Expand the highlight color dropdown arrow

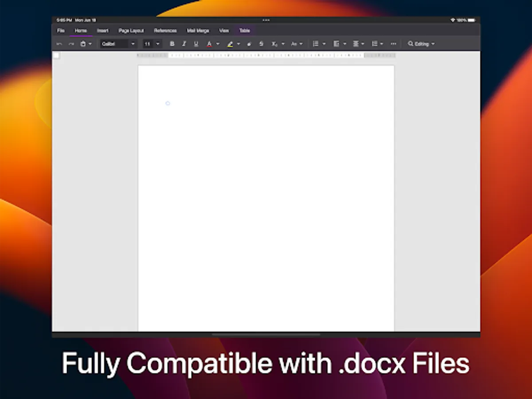238,44
